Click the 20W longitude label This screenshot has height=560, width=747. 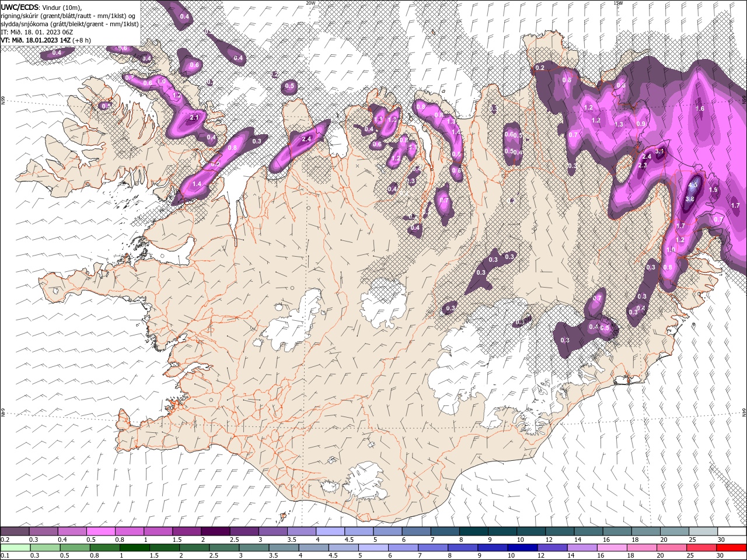(310, 3)
